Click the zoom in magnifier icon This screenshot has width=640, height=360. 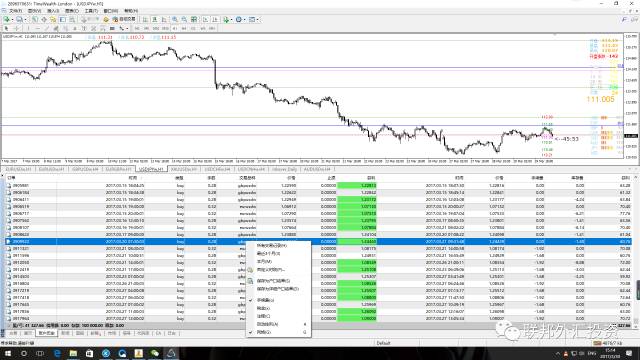click(x=175, y=19)
